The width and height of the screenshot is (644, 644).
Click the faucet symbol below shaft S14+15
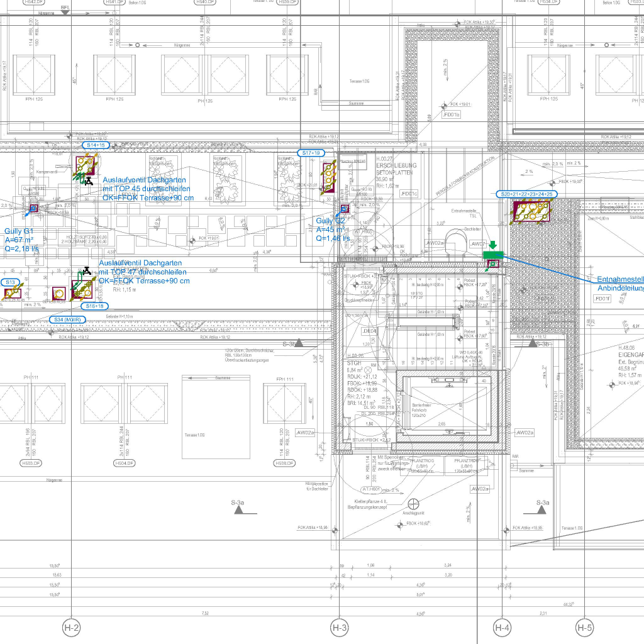pyautogui.click(x=88, y=181)
